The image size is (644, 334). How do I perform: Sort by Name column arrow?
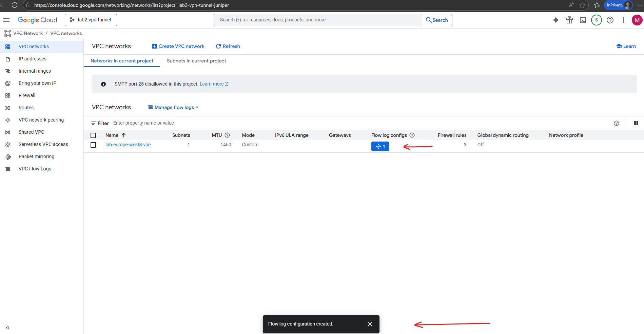(124, 135)
